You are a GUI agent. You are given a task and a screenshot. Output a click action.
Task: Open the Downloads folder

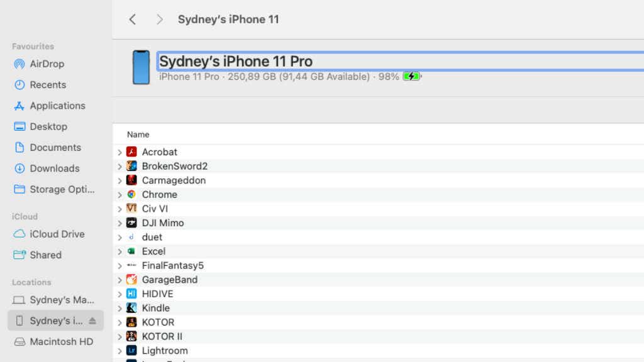[x=55, y=168]
